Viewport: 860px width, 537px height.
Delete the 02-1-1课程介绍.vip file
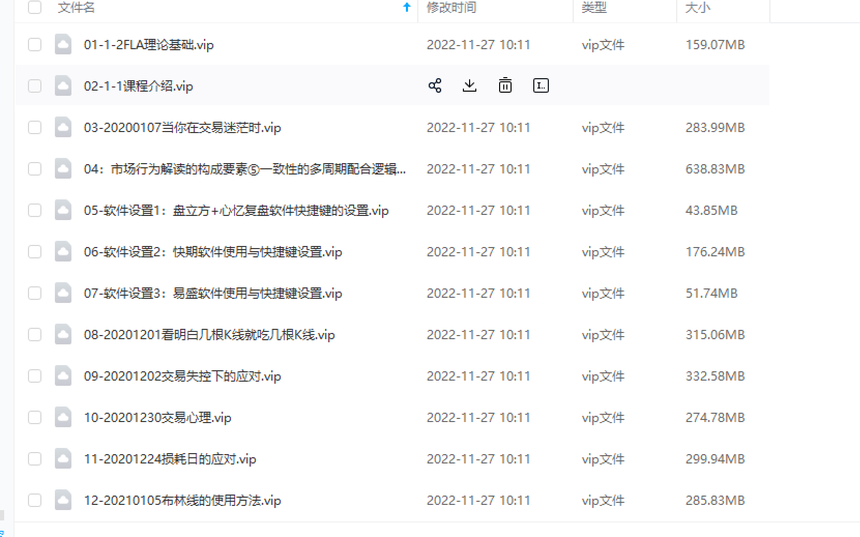coord(505,86)
